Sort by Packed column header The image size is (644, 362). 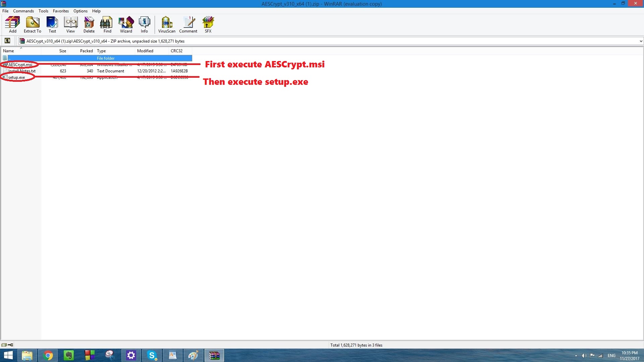pyautogui.click(x=81, y=51)
